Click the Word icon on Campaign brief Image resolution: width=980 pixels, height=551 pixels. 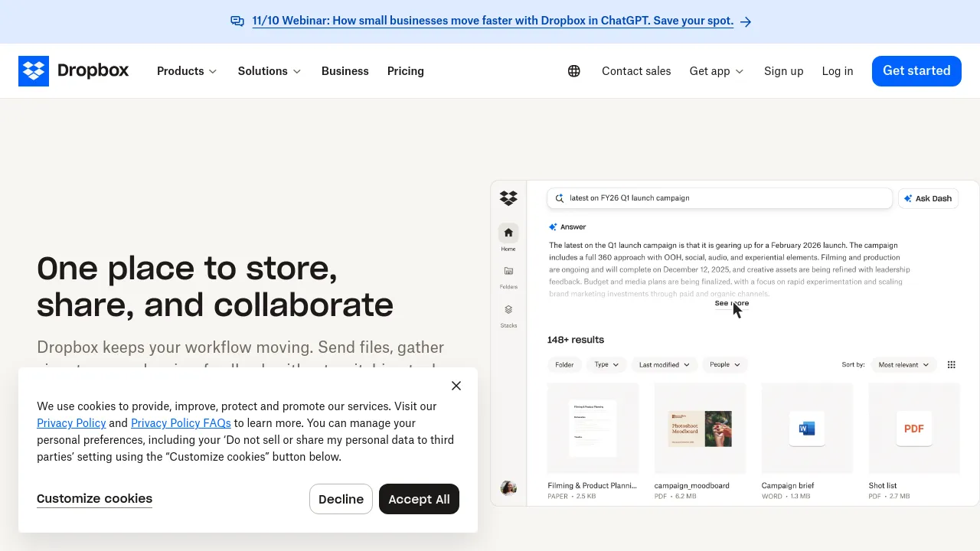(x=807, y=429)
